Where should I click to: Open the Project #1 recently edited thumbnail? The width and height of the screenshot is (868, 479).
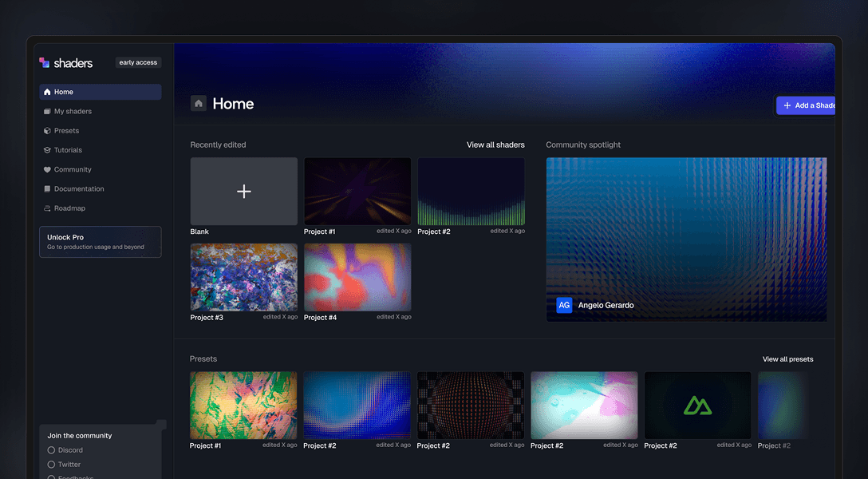pos(357,192)
